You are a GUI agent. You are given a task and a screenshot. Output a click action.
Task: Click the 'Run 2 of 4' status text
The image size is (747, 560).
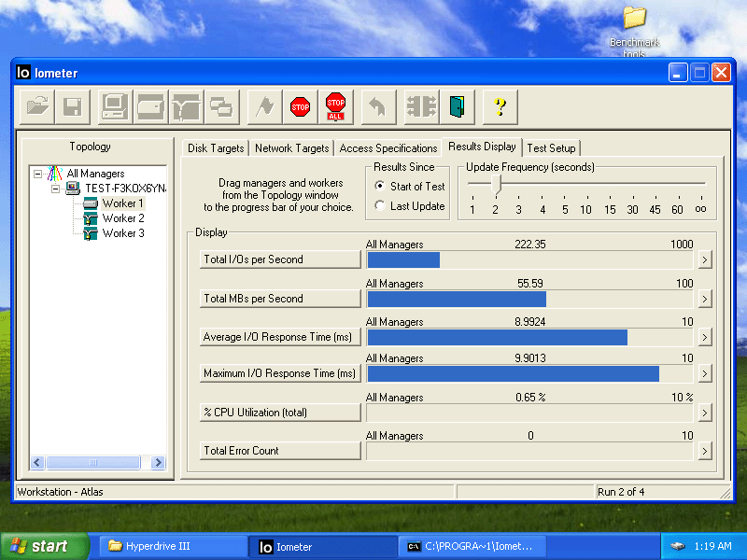click(x=621, y=492)
